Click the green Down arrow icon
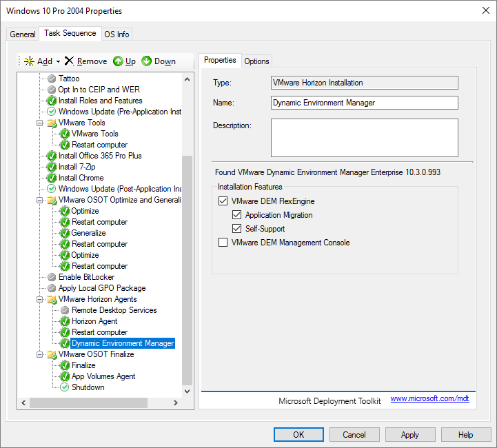Image resolution: width=497 pixels, height=448 pixels. point(147,61)
